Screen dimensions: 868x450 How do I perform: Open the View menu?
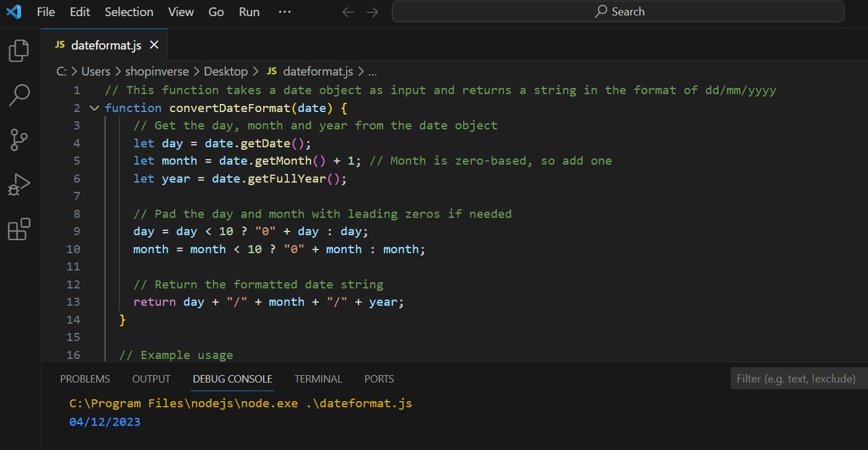[181, 12]
